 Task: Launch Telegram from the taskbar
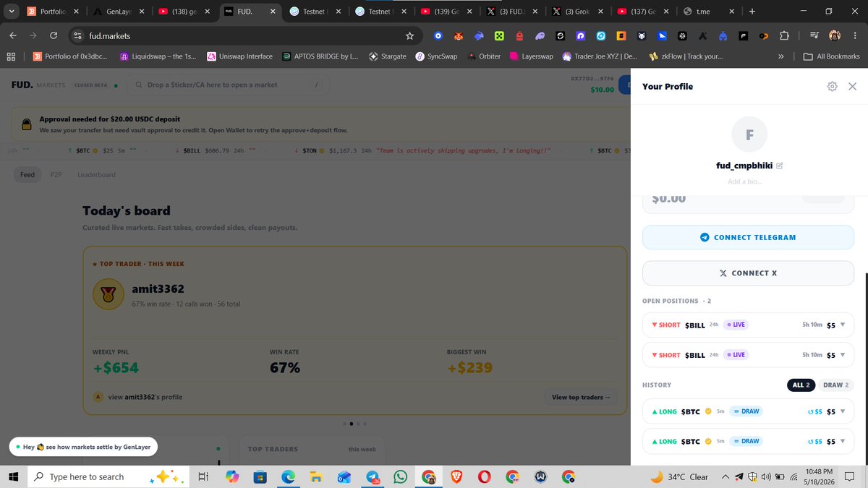point(373,476)
